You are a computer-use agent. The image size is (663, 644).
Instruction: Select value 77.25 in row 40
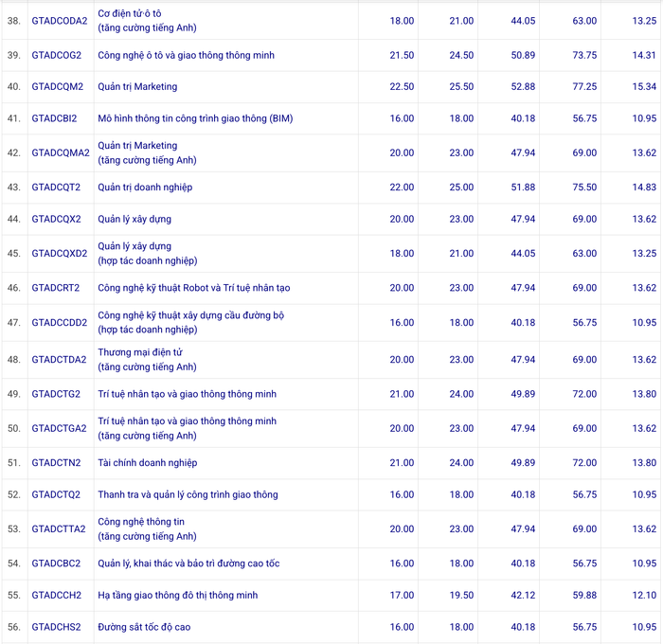tap(584, 87)
